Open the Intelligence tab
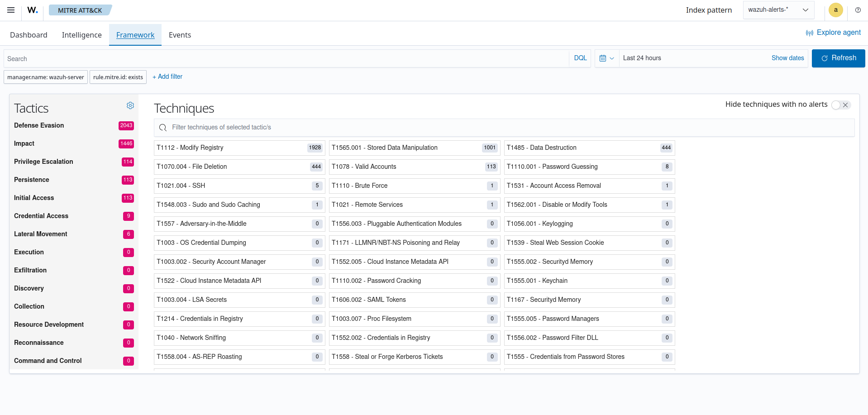Screen dimensions: 868x415 point(82,35)
